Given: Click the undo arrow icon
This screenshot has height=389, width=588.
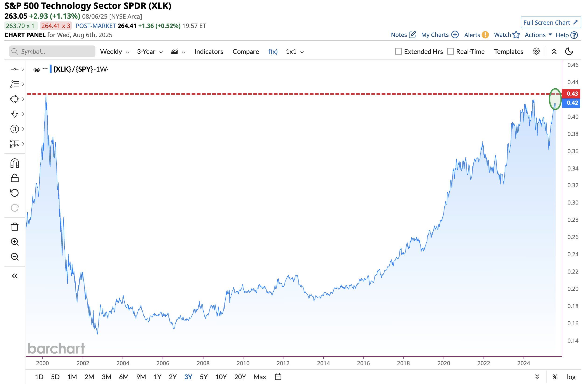Looking at the screenshot, I should click(14, 193).
